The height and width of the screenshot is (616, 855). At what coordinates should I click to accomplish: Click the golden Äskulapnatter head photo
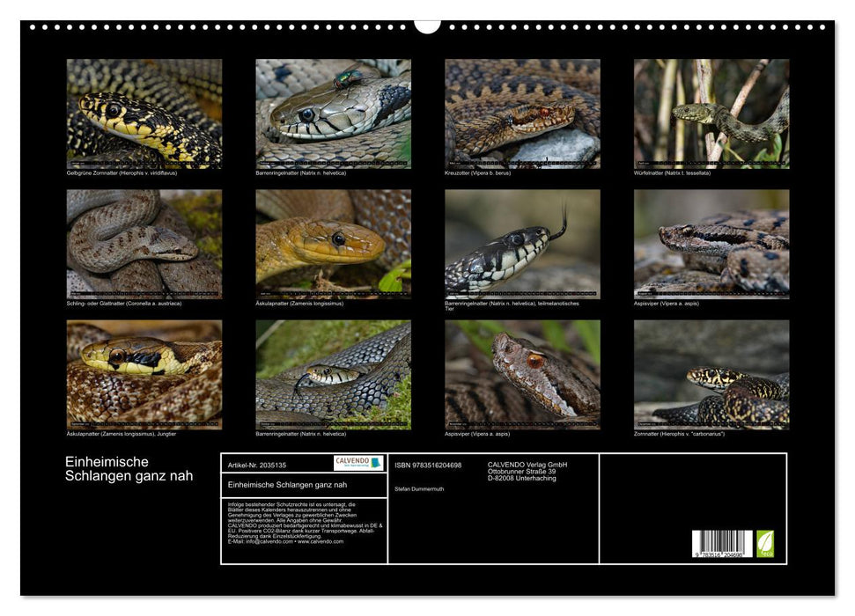click(333, 244)
